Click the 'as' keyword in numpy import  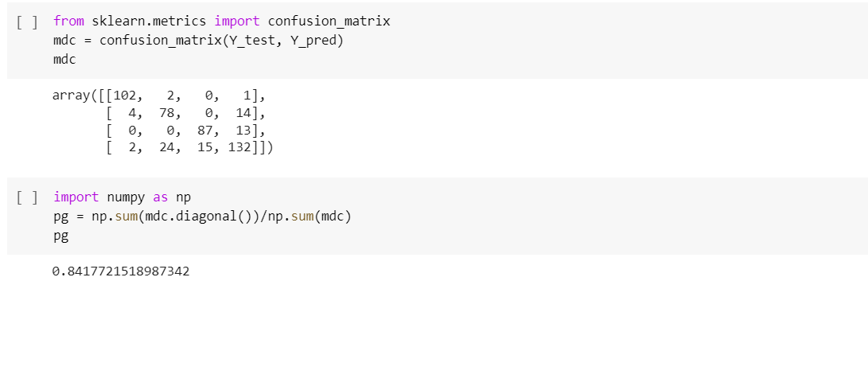point(160,197)
